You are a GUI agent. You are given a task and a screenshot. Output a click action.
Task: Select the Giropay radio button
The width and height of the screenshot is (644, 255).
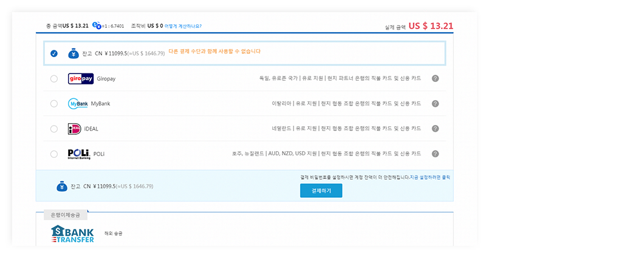pyautogui.click(x=54, y=78)
